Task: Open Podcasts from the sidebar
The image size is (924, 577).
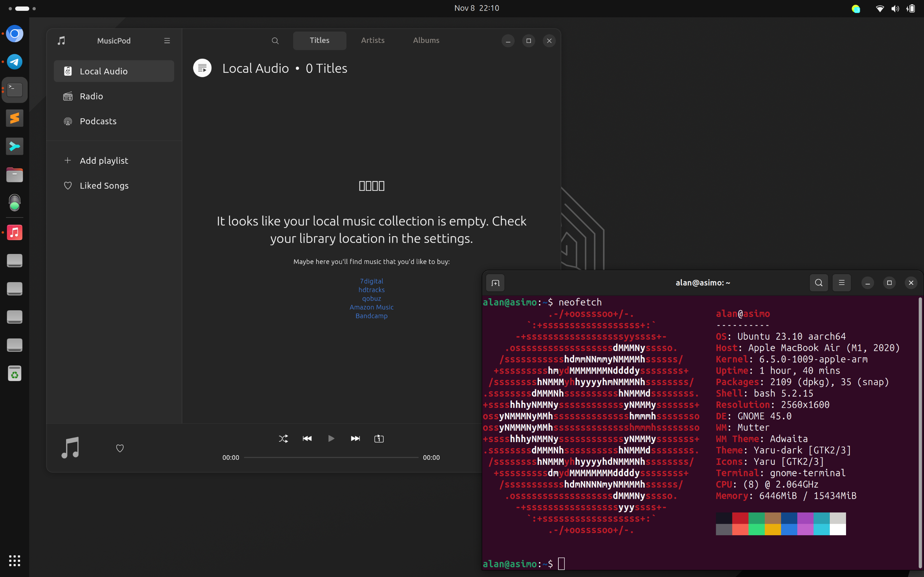Action: coord(98,121)
